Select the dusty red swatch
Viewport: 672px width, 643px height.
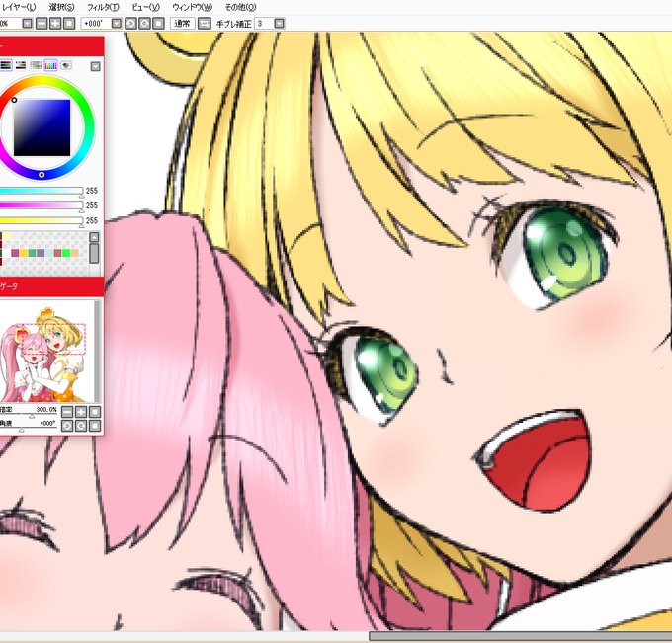(58, 253)
